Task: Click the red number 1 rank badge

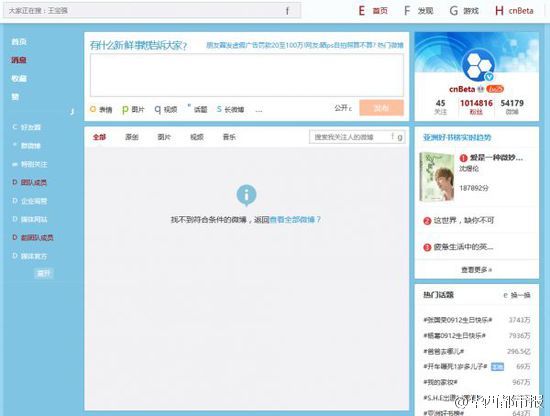Action: (x=463, y=158)
